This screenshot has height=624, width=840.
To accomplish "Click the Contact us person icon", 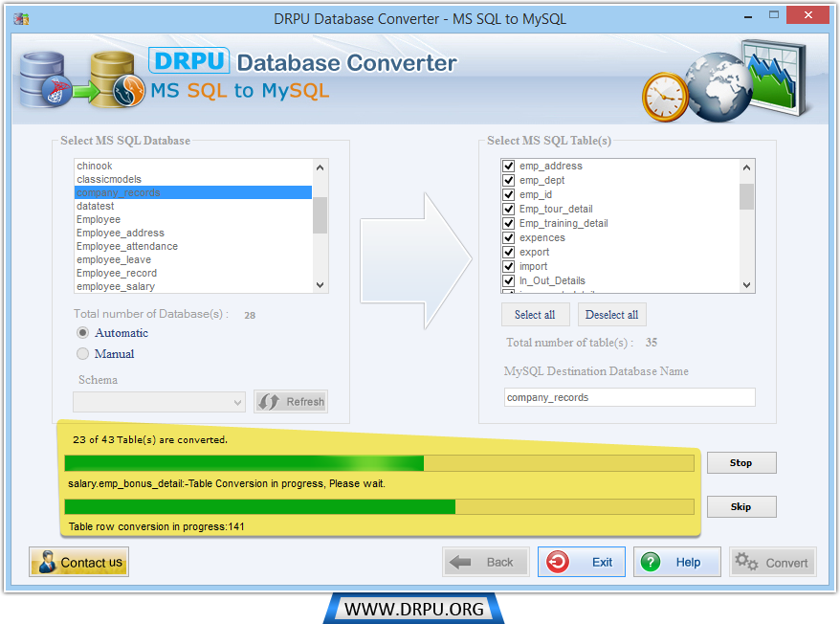I will click(47, 562).
